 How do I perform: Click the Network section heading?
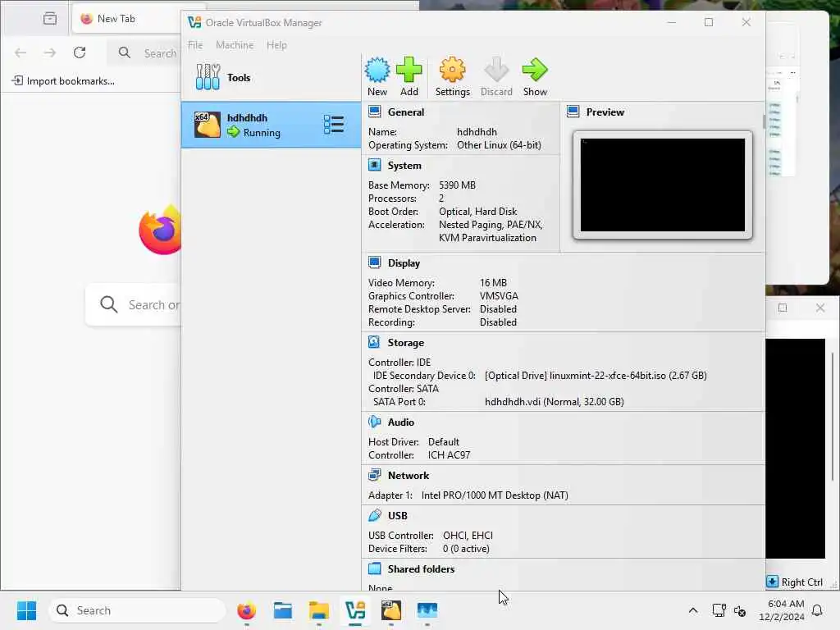[x=409, y=475]
